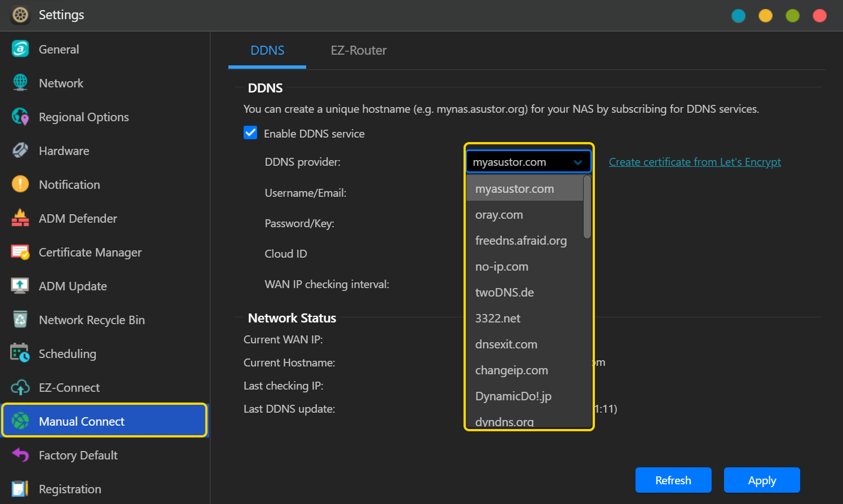
Task: Open ADM Defender firewall icon
Action: [x=20, y=218]
